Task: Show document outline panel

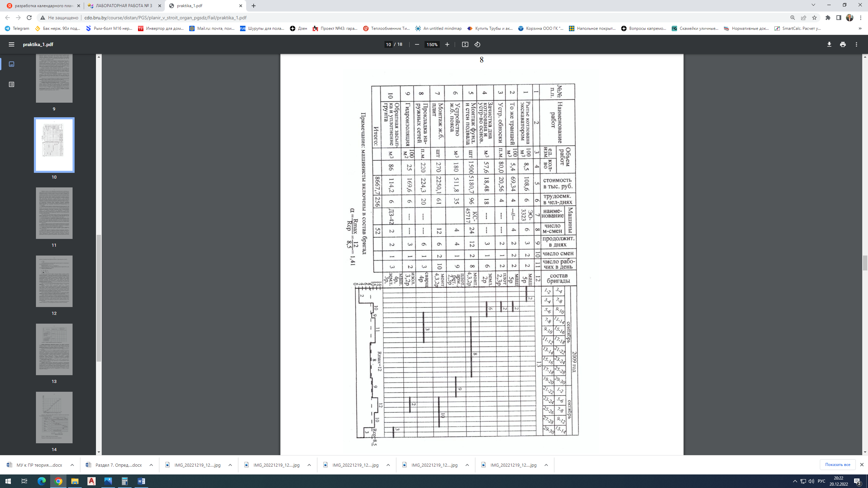Action: [12, 84]
